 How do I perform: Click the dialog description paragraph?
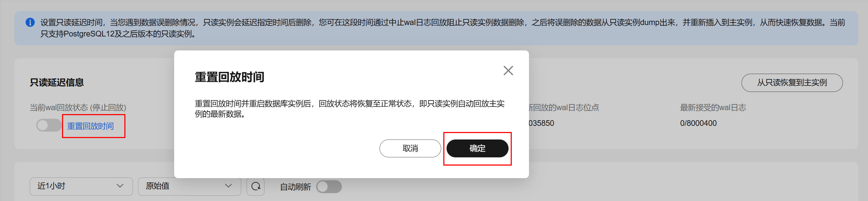coord(350,109)
